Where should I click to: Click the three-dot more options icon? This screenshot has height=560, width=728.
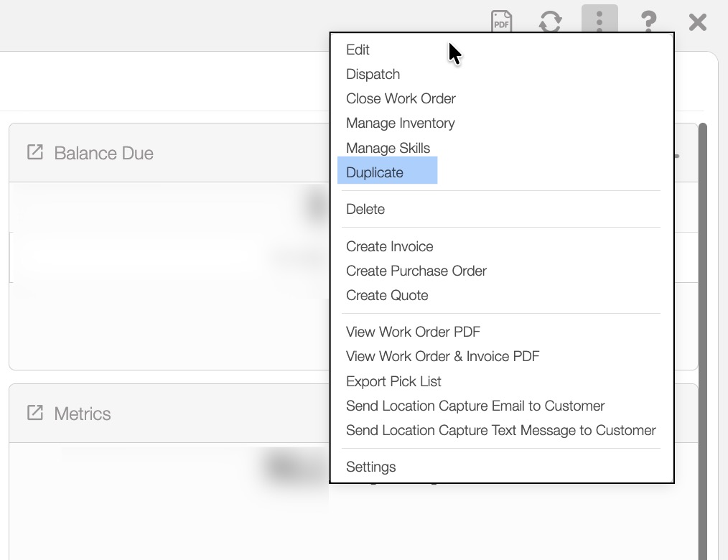click(599, 20)
